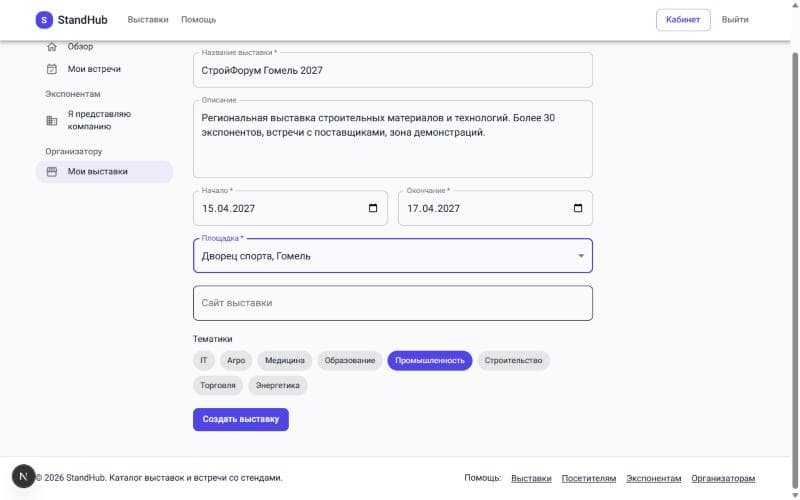Image resolution: width=800 pixels, height=500 pixels.
Task: Toggle the Образование topic chip
Action: pos(349,361)
